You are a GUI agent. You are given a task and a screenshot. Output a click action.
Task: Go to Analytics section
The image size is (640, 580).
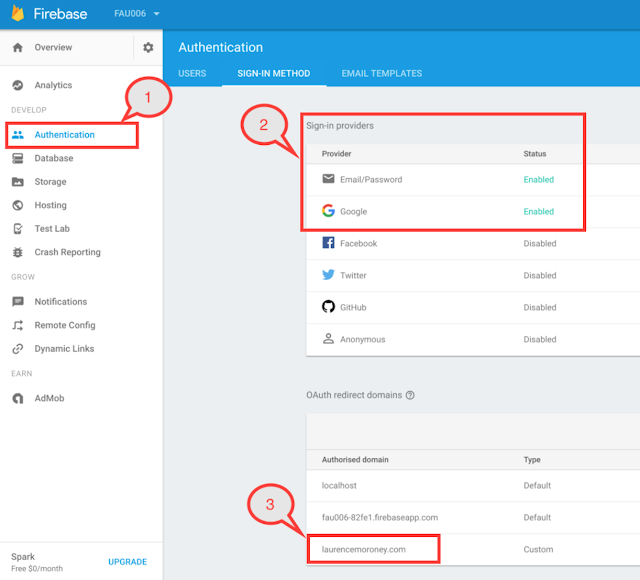[53, 85]
